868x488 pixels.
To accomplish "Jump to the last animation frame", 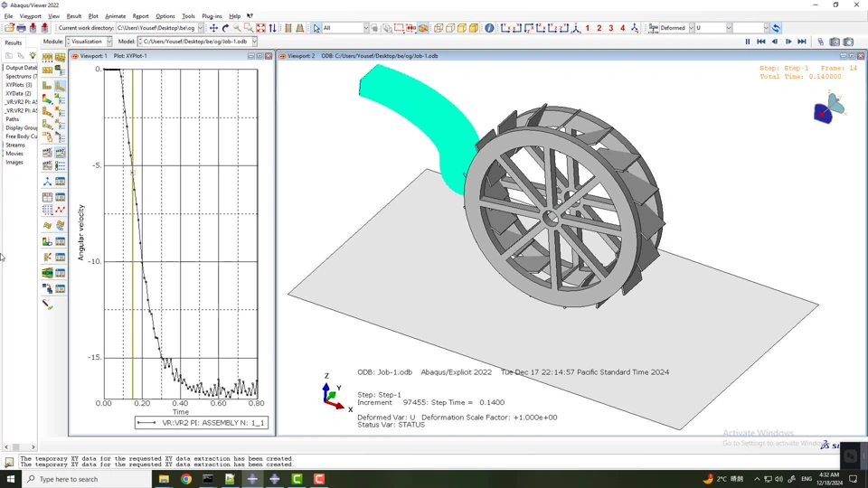I will point(802,42).
